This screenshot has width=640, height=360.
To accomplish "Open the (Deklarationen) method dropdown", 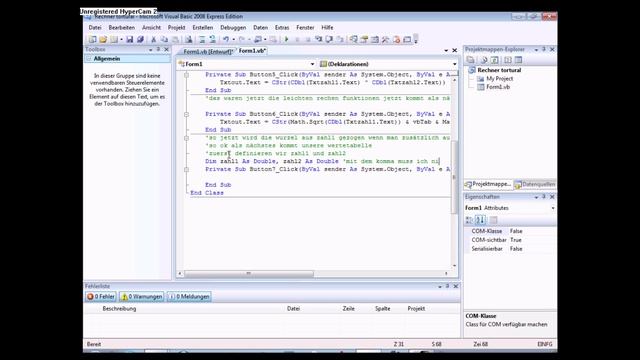I will [454, 64].
